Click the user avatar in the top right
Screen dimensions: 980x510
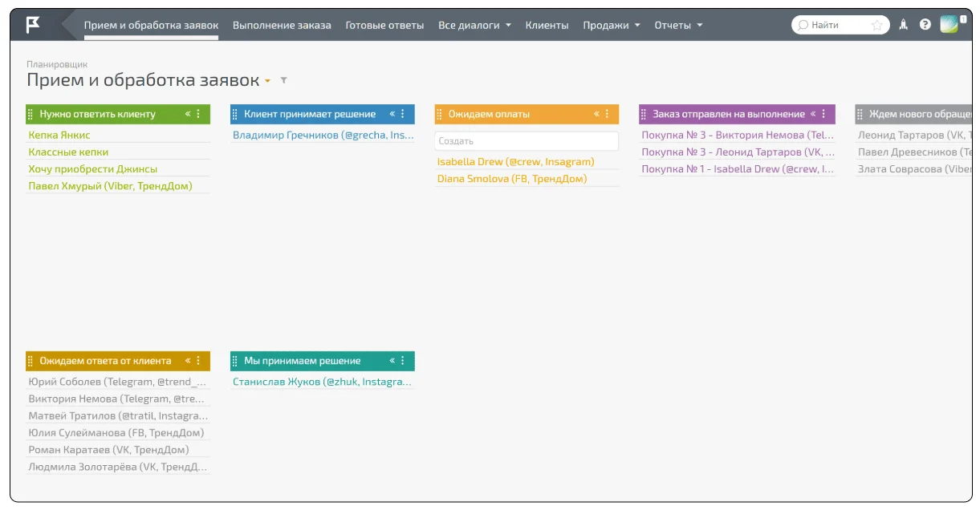click(x=949, y=24)
